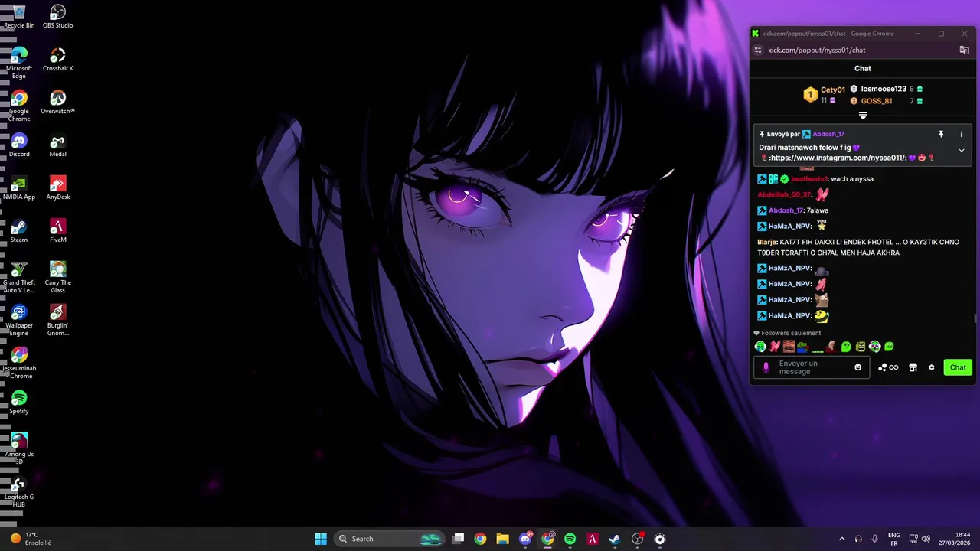
Task: Switch ENG FR input language indicator
Action: pos(893,539)
